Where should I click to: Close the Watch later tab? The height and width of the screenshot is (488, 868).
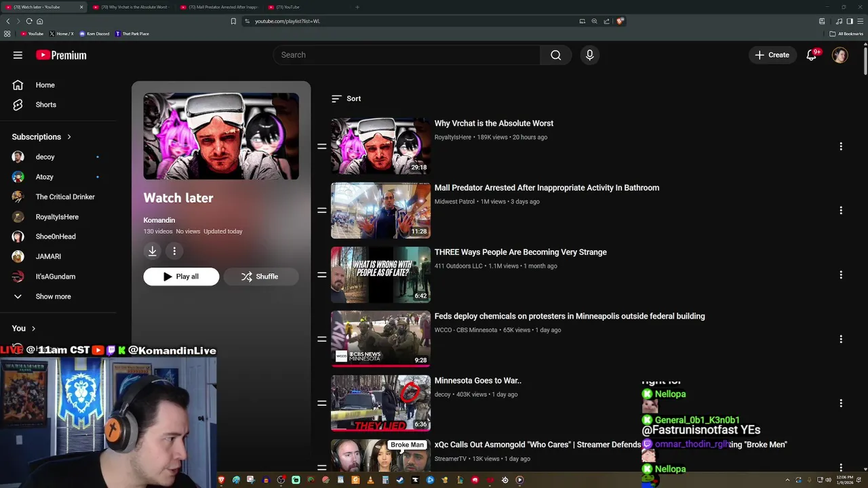pyautogui.click(x=81, y=7)
